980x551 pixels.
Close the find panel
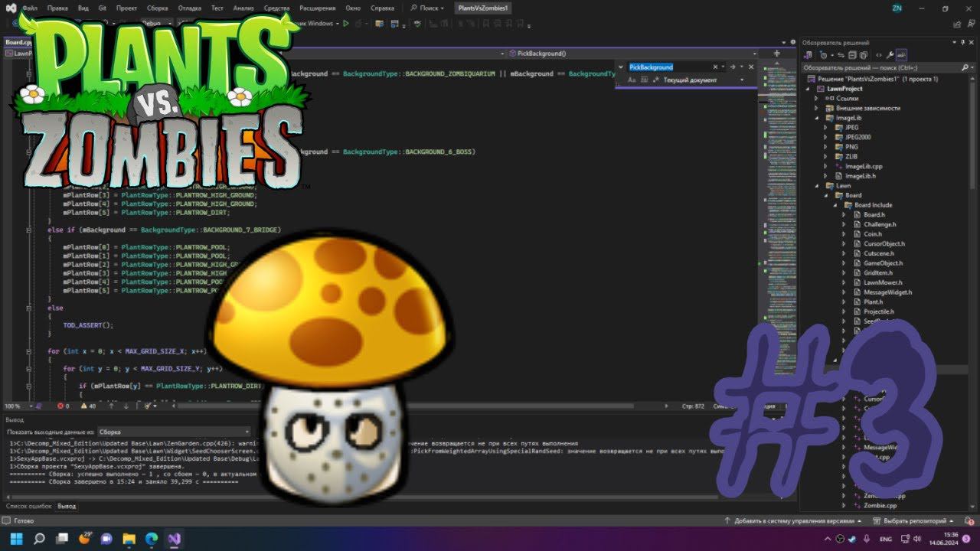pos(750,67)
